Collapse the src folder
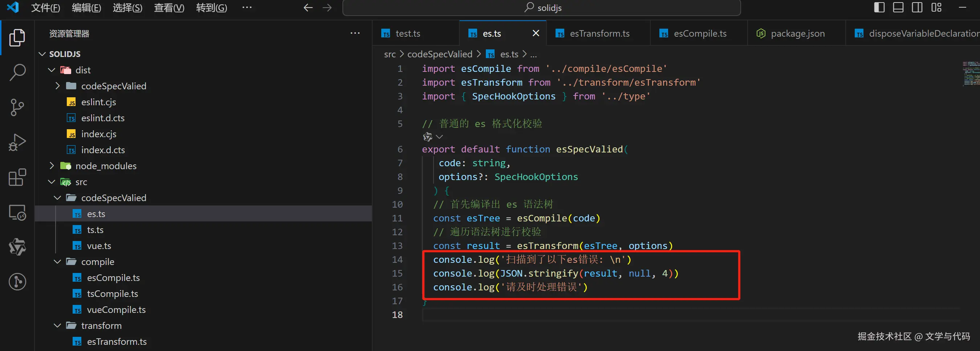Viewport: 980px width, 351px height. (x=52, y=182)
